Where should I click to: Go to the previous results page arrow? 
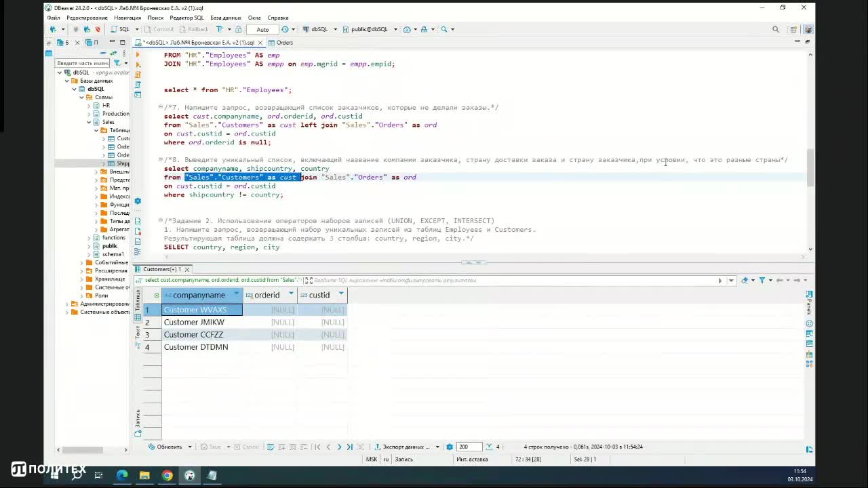tap(328, 447)
